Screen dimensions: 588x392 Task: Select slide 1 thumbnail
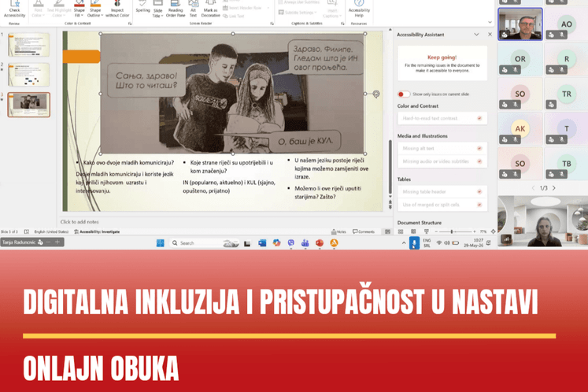click(x=29, y=45)
